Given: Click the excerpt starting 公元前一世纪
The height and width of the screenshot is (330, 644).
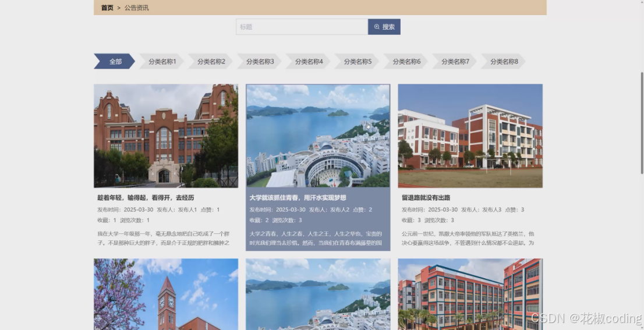Looking at the screenshot, I should pos(468,238).
